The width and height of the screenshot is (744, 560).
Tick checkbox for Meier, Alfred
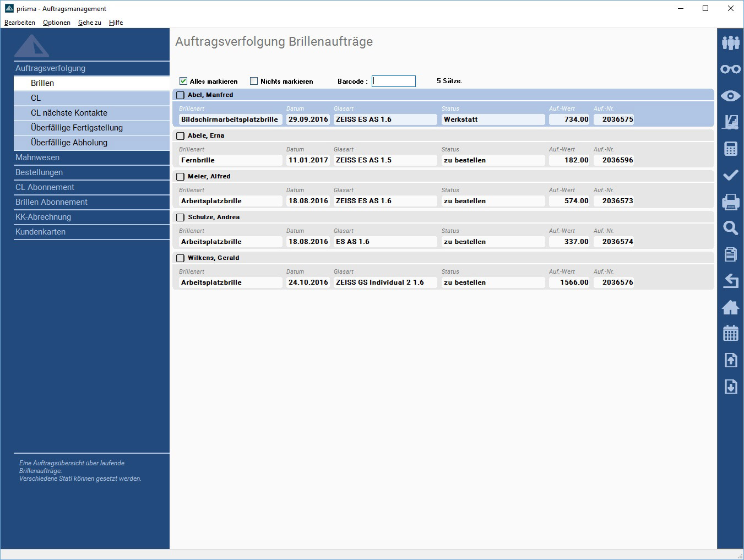point(180,177)
